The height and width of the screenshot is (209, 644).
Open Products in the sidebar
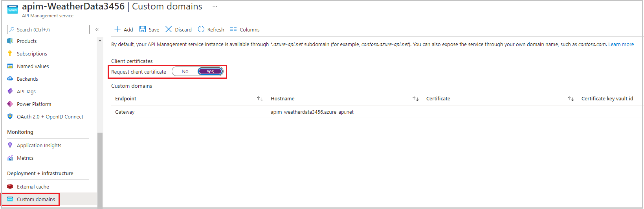coord(27,41)
